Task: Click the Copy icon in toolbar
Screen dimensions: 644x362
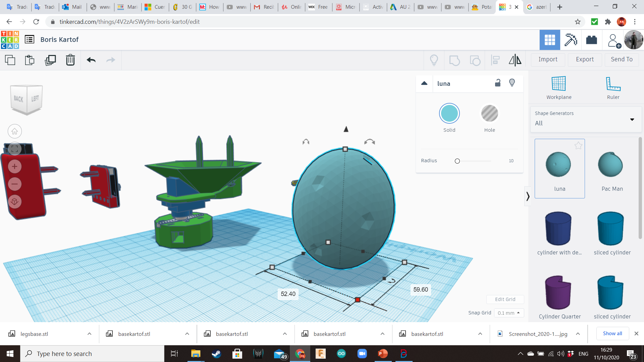Action: 10,60
